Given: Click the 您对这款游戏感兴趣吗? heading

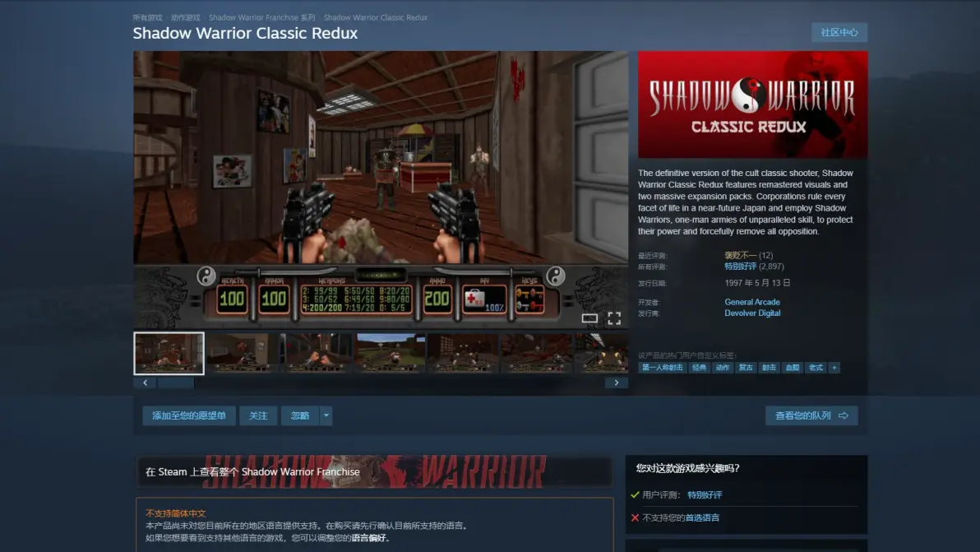Looking at the screenshot, I should (x=687, y=468).
